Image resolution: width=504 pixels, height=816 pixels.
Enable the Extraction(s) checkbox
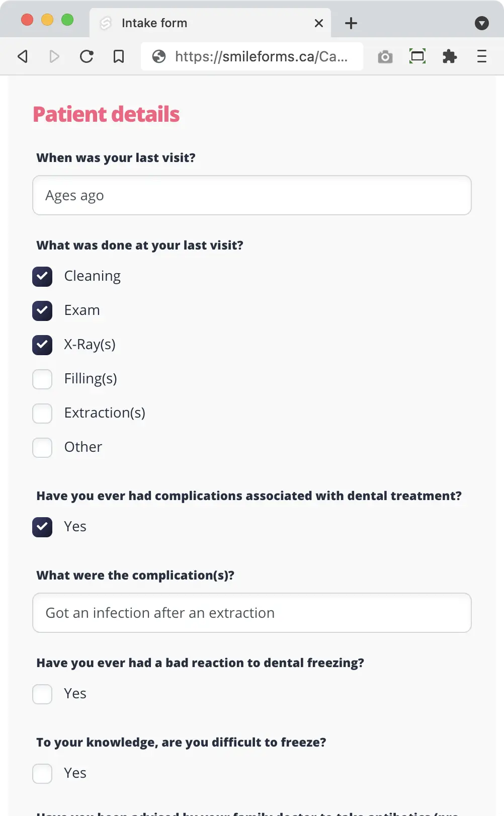tap(42, 413)
